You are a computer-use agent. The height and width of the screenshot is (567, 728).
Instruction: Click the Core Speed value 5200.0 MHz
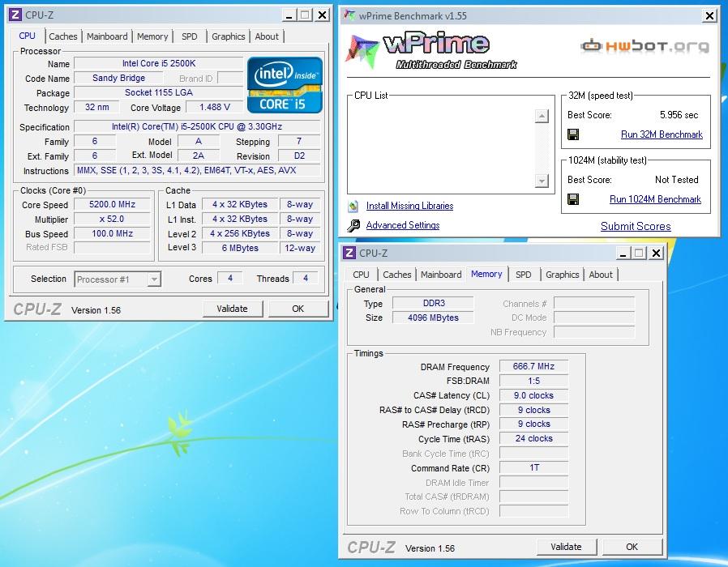coord(113,205)
